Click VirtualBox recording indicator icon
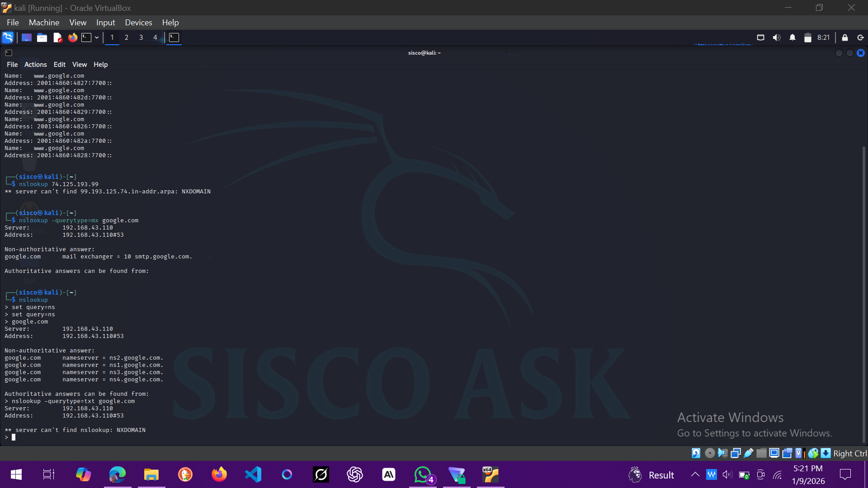Image resolution: width=868 pixels, height=488 pixels. [787, 453]
